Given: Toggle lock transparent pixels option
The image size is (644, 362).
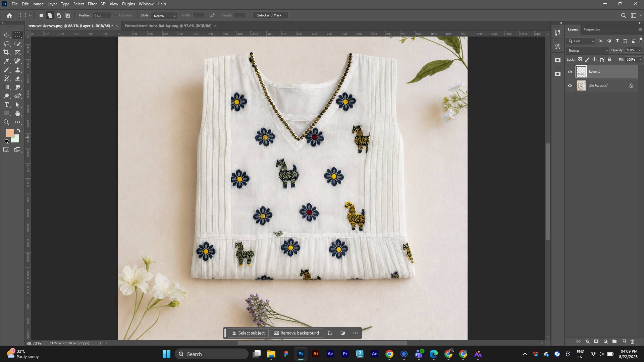Looking at the screenshot, I should 580,59.
